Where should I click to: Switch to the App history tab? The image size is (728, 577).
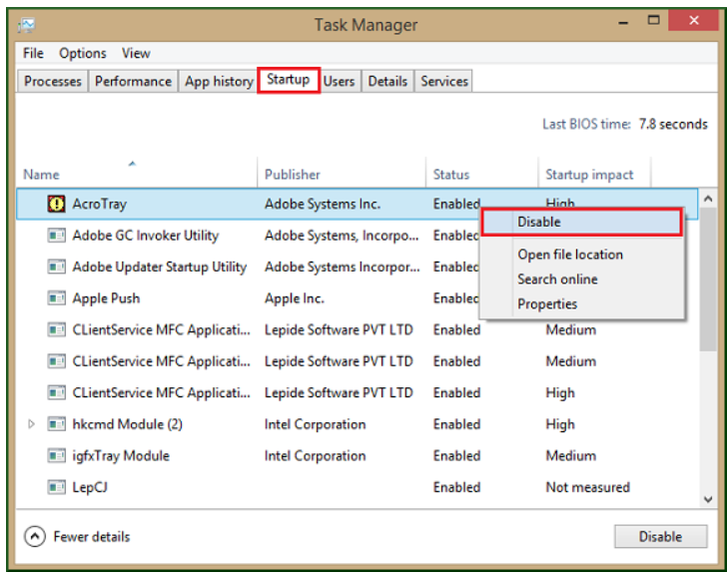pyautogui.click(x=219, y=81)
